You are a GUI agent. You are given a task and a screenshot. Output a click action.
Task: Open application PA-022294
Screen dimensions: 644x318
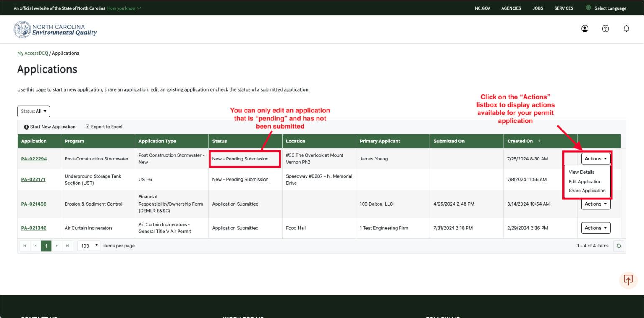[x=34, y=159]
